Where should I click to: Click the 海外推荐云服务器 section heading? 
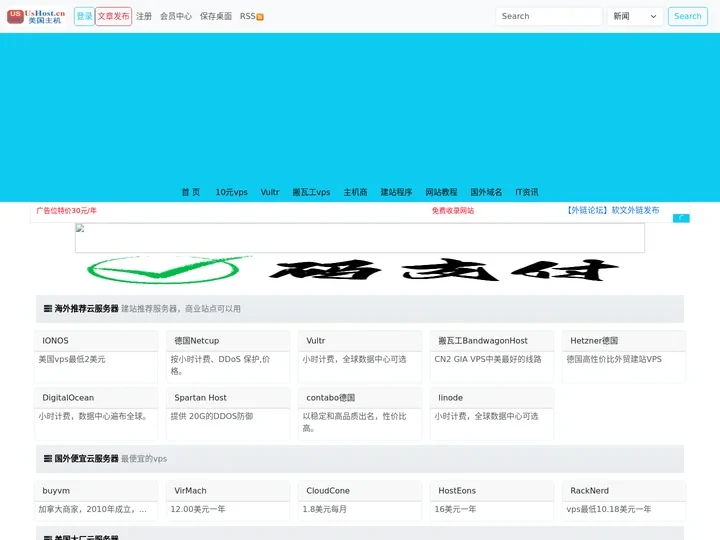(86, 309)
